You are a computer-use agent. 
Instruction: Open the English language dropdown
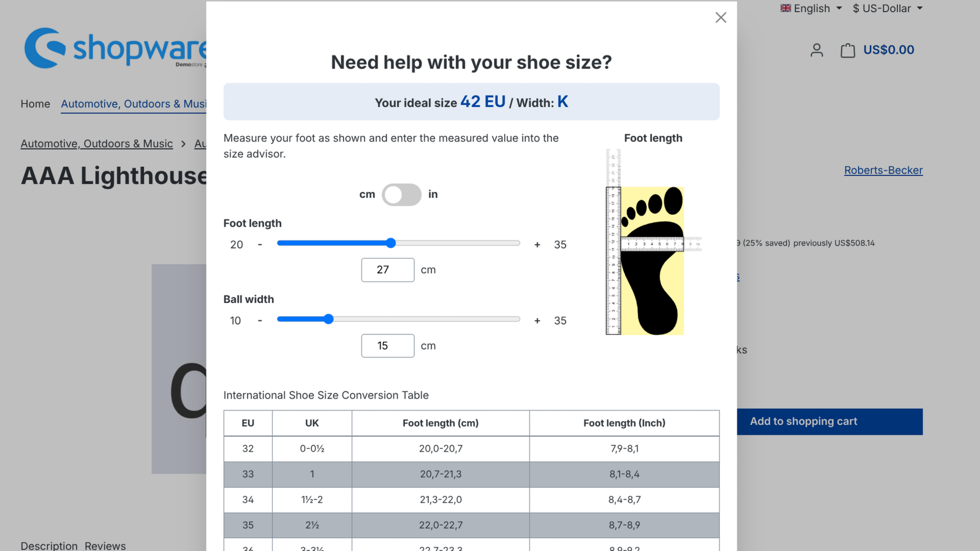point(811,8)
